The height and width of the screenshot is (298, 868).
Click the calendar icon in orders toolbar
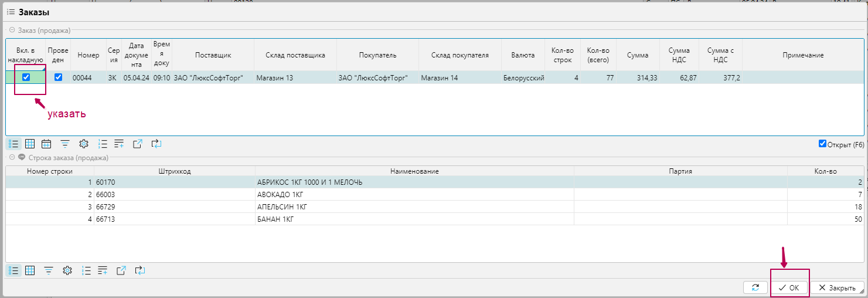pos(46,144)
